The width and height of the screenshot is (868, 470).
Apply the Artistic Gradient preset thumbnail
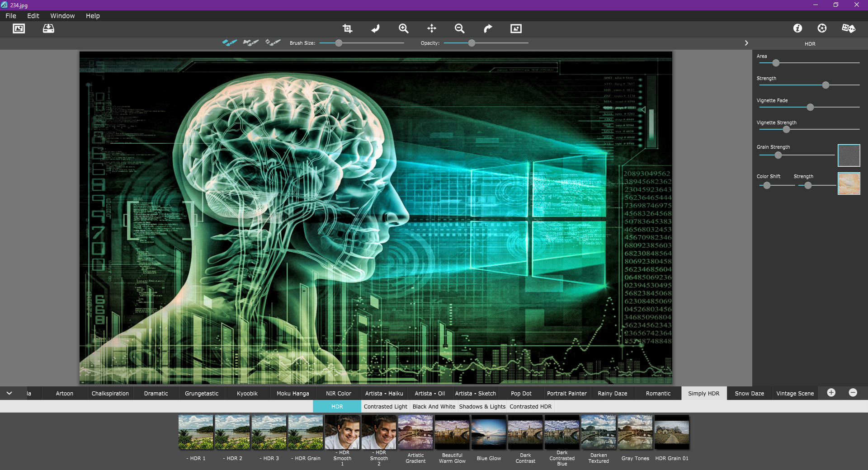click(415, 432)
